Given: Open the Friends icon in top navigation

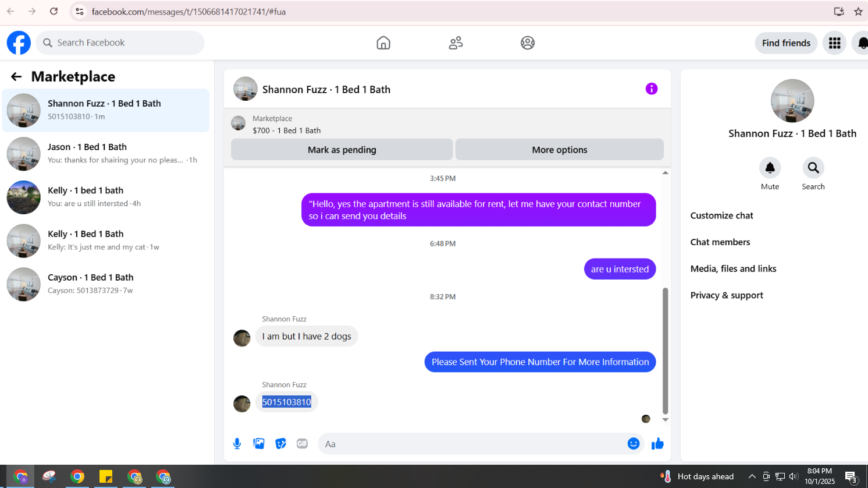Looking at the screenshot, I should coord(456,43).
